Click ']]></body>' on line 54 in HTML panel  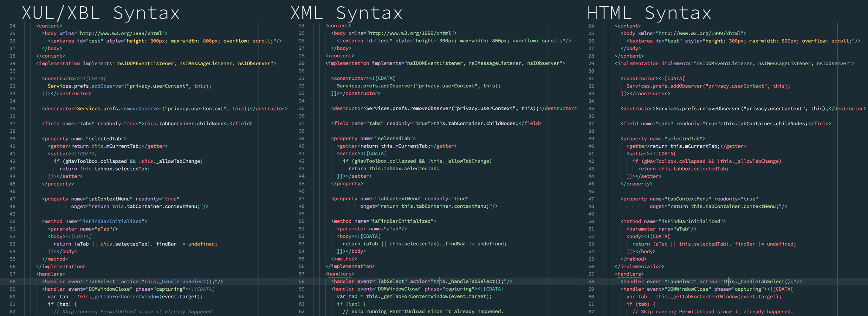pos(641,251)
